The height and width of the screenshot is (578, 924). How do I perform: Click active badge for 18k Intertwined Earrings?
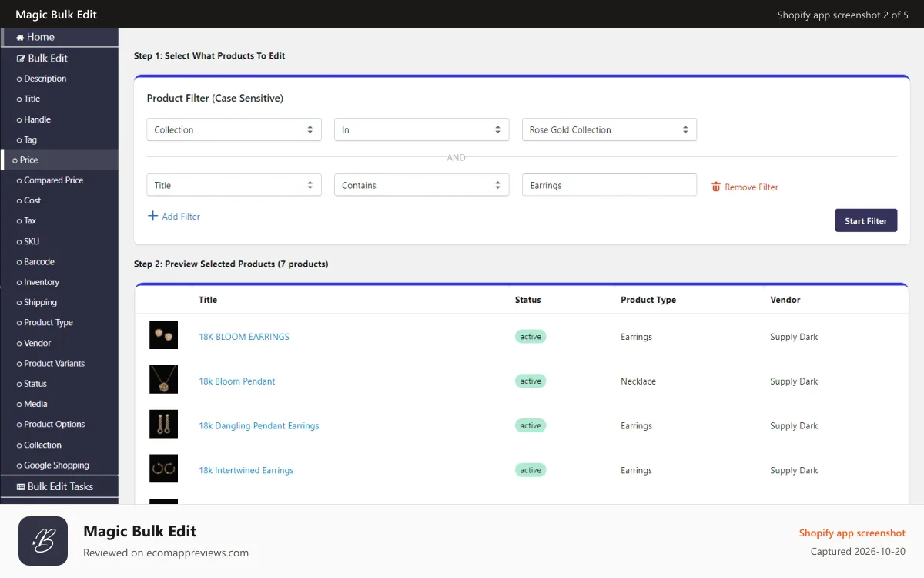point(531,470)
